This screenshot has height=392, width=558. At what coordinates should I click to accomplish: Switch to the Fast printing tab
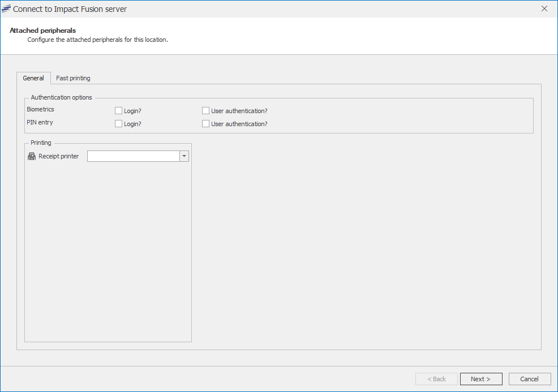tap(73, 78)
